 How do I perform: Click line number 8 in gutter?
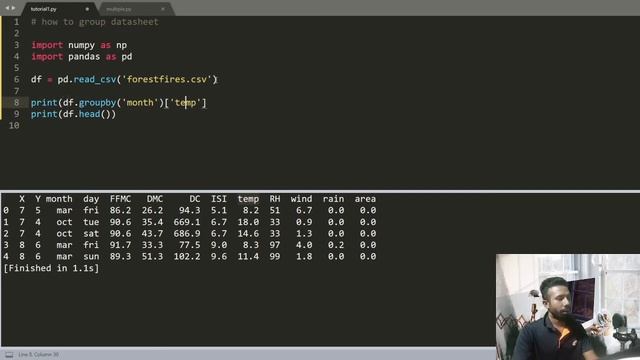click(x=16, y=102)
